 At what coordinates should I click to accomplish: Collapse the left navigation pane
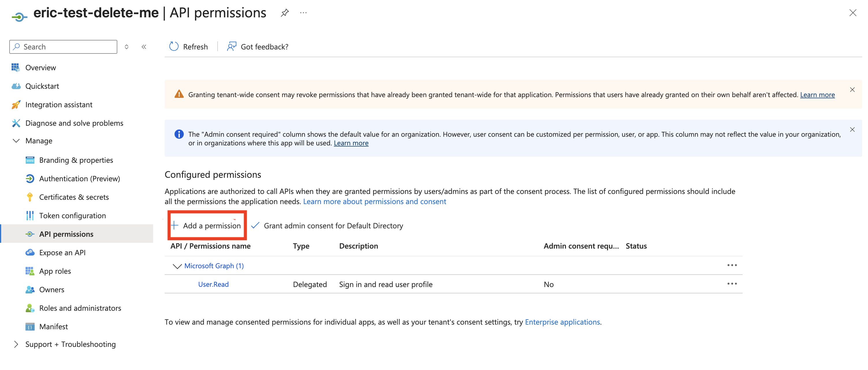point(144,47)
